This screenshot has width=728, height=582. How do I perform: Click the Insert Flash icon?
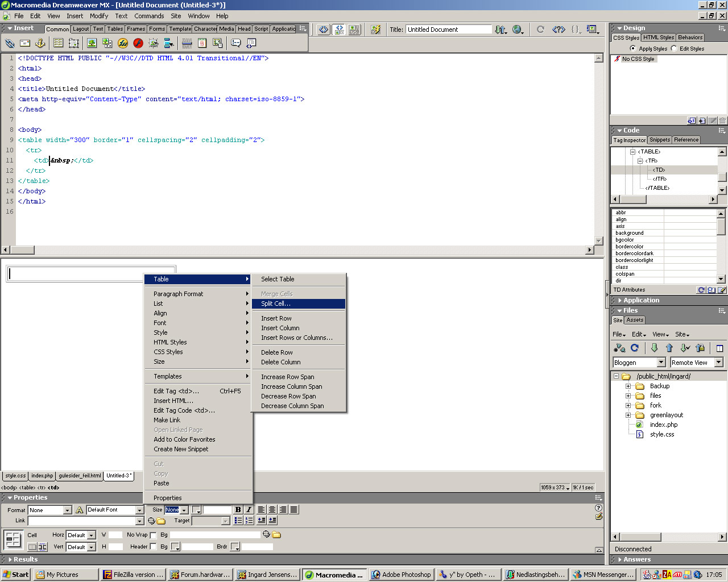(x=138, y=43)
